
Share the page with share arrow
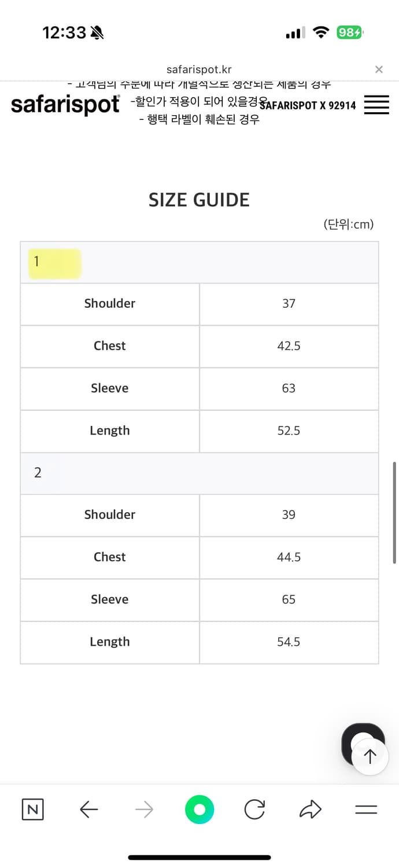[310, 810]
